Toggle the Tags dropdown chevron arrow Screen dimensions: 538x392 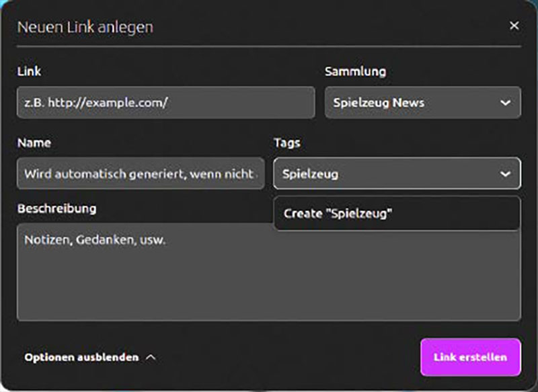pyautogui.click(x=505, y=174)
